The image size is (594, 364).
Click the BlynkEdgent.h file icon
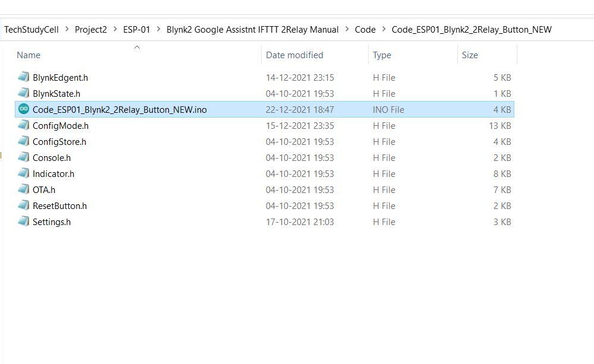coord(24,77)
